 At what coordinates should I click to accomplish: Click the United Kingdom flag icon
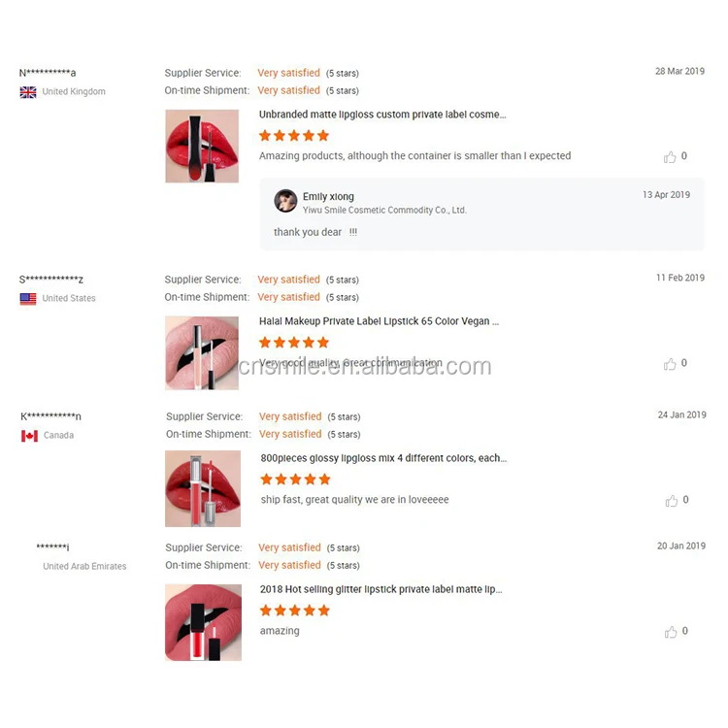click(28, 92)
